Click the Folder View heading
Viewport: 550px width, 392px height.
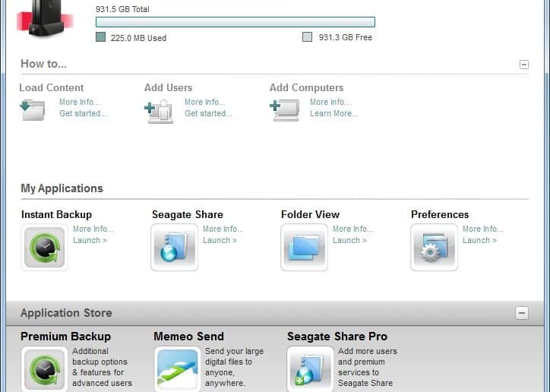(x=310, y=214)
